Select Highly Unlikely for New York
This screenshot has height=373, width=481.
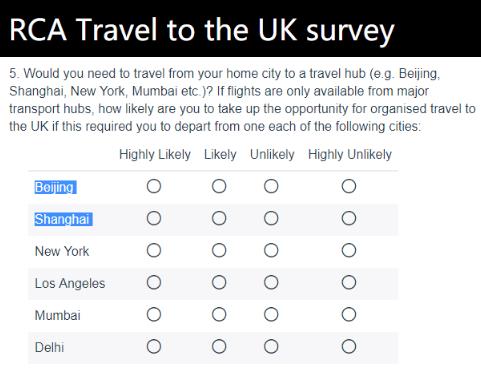tap(349, 250)
